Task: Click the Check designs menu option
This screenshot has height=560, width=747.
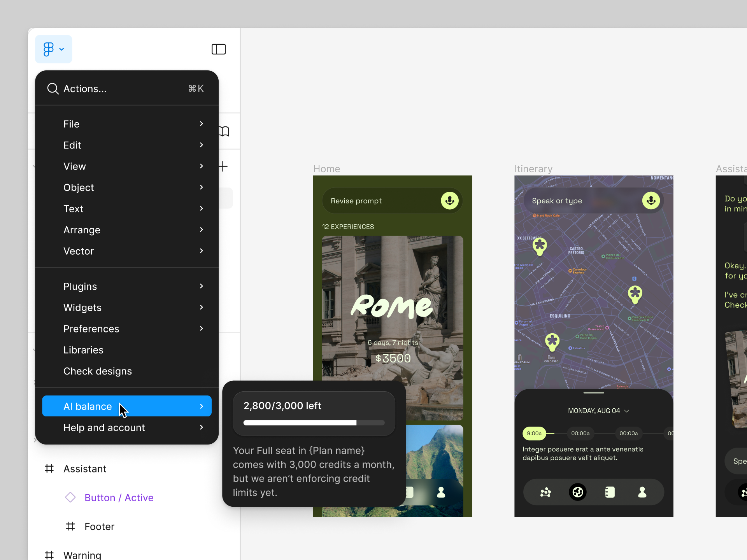Action: click(x=97, y=371)
